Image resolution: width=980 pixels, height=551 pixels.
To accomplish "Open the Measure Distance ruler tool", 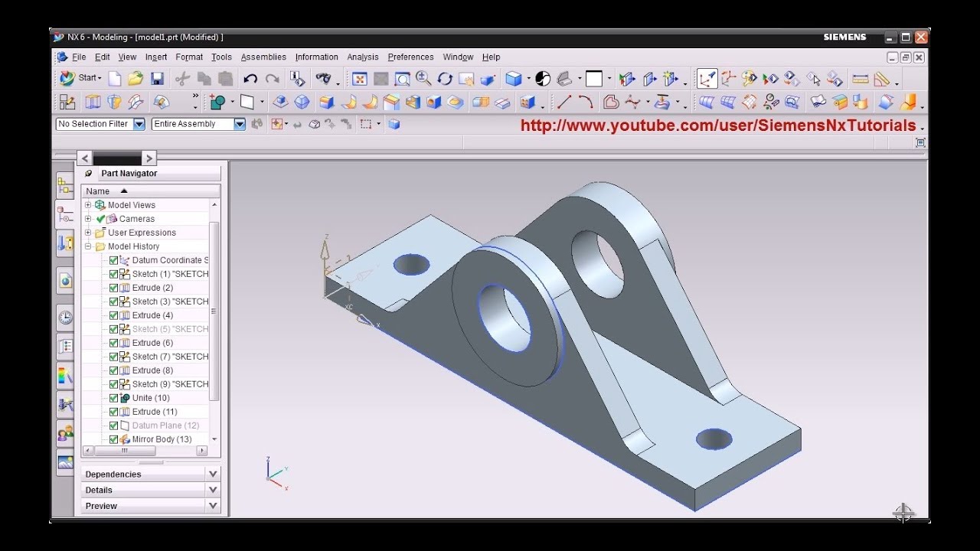I will tap(861, 78).
